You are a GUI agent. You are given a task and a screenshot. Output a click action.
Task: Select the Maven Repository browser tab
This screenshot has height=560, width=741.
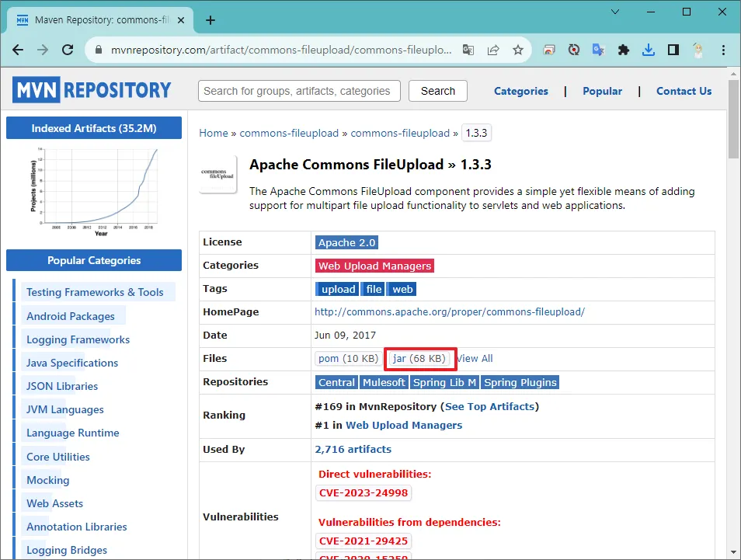(x=101, y=20)
